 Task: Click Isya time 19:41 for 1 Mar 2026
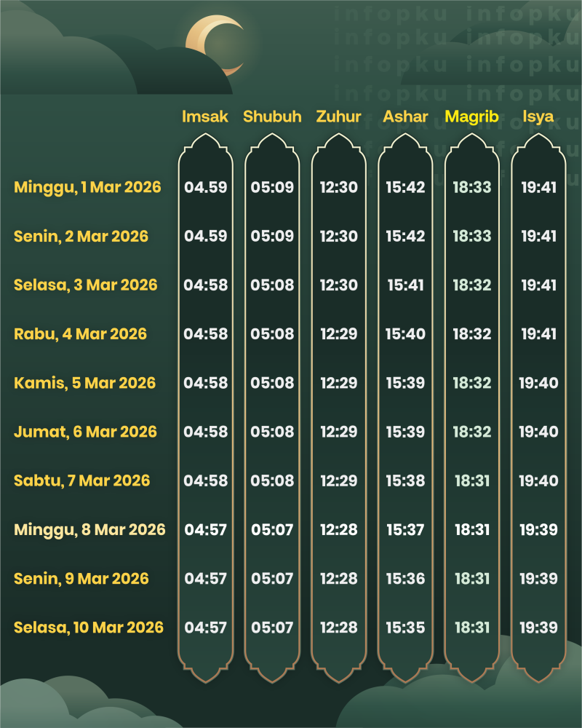(x=538, y=187)
